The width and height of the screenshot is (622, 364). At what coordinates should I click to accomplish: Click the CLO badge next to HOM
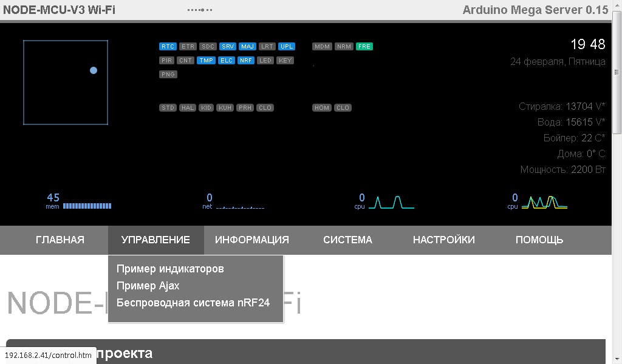coord(343,107)
